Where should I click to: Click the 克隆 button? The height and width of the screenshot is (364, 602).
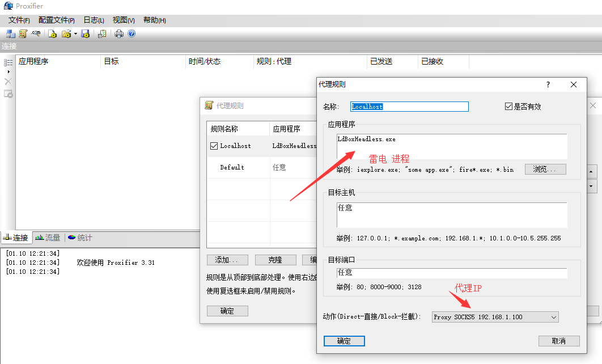click(275, 260)
